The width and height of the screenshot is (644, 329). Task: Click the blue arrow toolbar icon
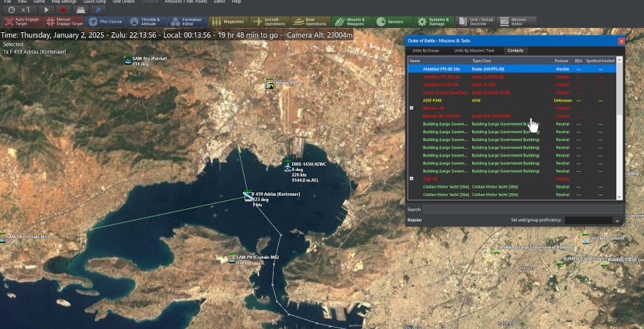(98, 10)
